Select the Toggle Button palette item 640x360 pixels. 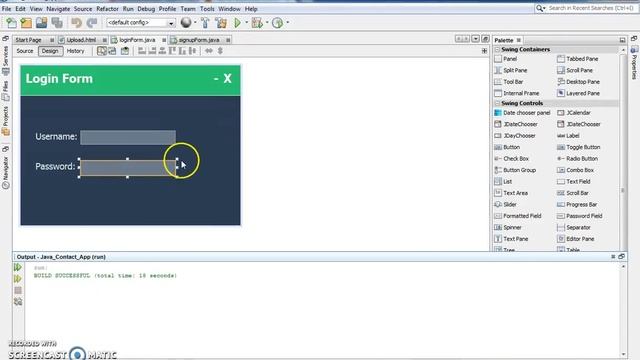coord(579,147)
